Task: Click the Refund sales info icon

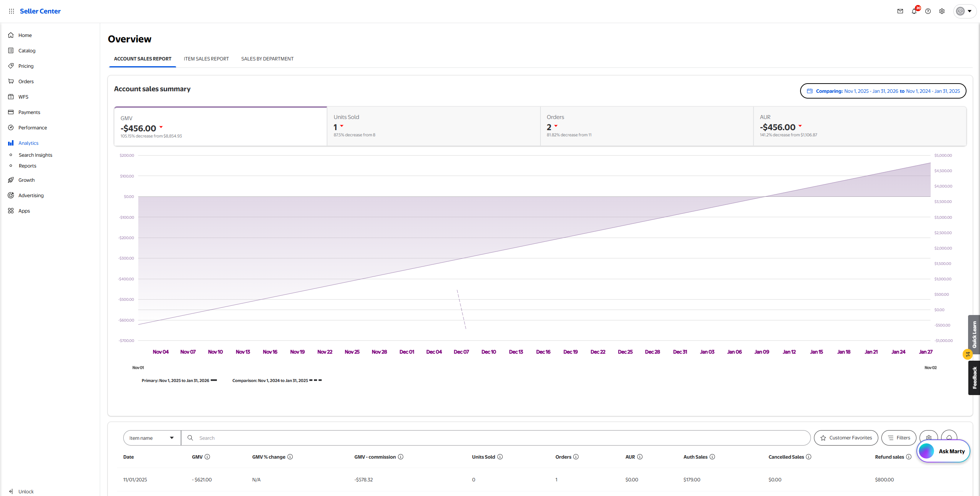Action: pos(909,457)
